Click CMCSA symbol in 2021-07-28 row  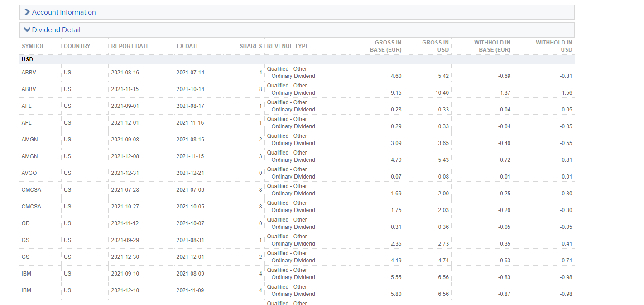(x=31, y=190)
